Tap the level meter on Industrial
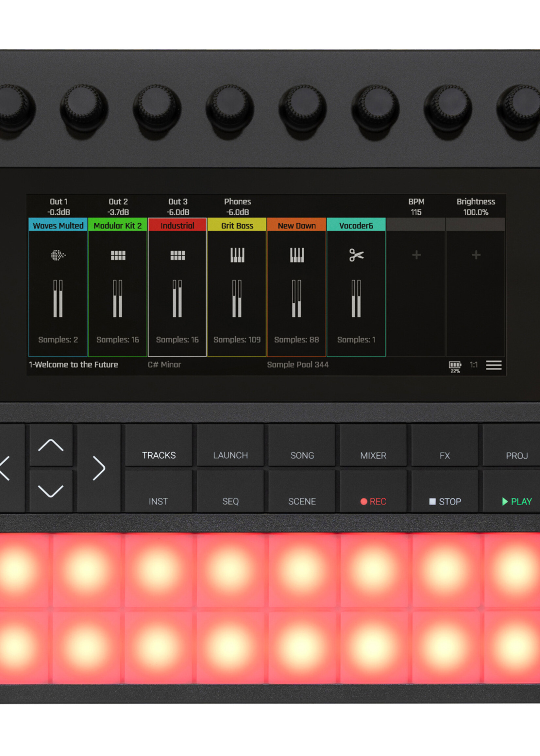The height and width of the screenshot is (756, 540). (177, 298)
